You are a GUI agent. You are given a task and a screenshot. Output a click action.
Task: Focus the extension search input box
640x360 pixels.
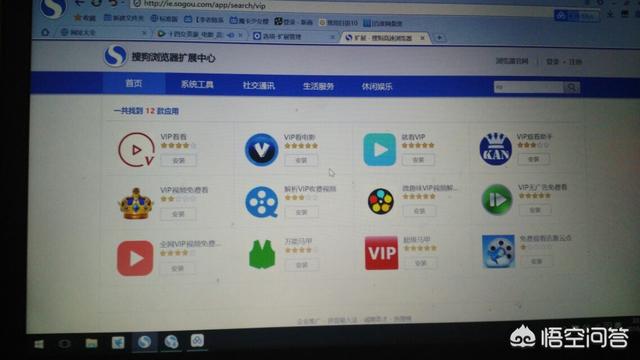(x=528, y=87)
